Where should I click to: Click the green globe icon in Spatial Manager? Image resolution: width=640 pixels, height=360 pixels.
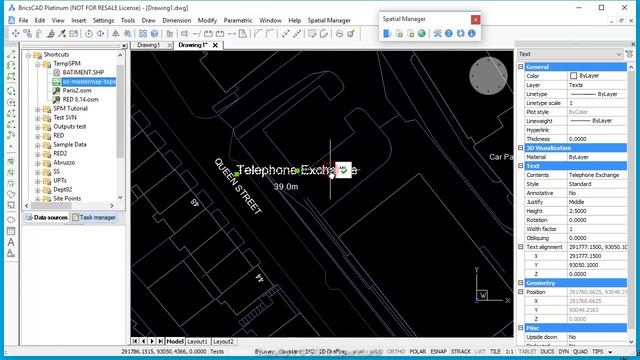(x=422, y=33)
